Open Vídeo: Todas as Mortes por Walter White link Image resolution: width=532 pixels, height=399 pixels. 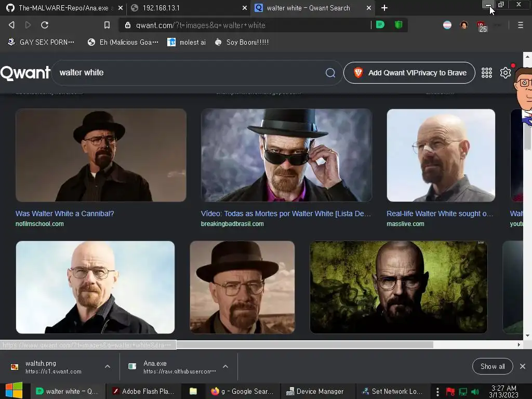coord(286,214)
